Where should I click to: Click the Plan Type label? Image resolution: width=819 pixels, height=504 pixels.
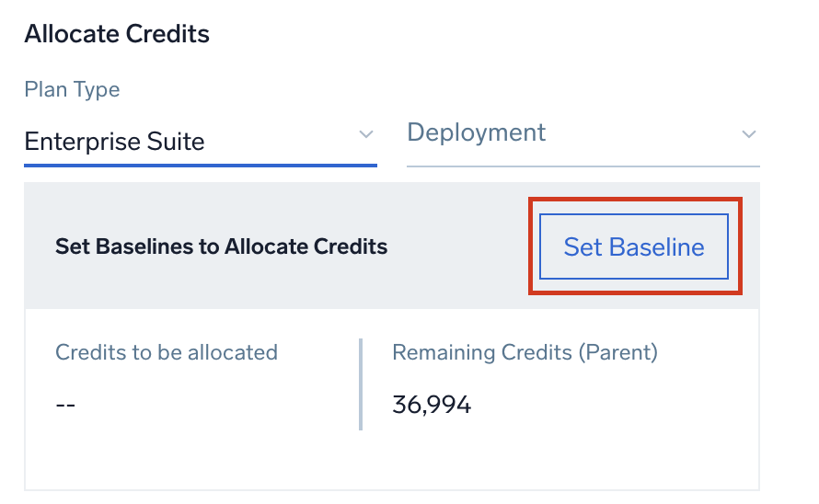click(72, 90)
